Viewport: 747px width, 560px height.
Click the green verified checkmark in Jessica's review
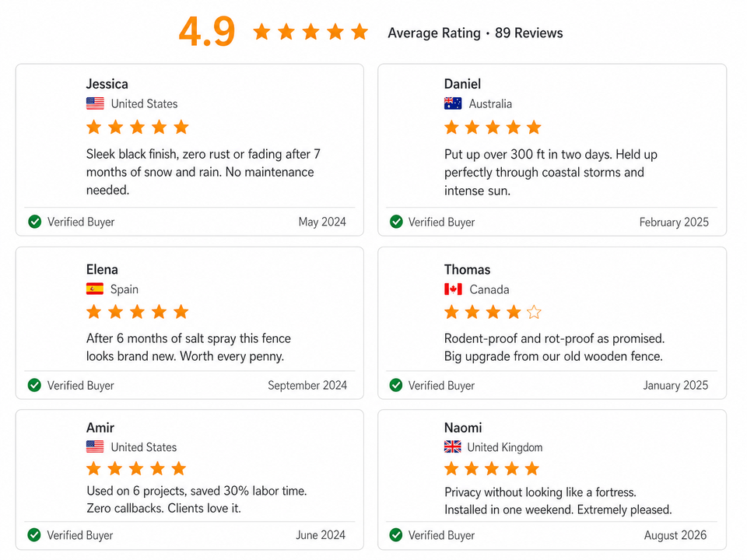click(x=35, y=222)
